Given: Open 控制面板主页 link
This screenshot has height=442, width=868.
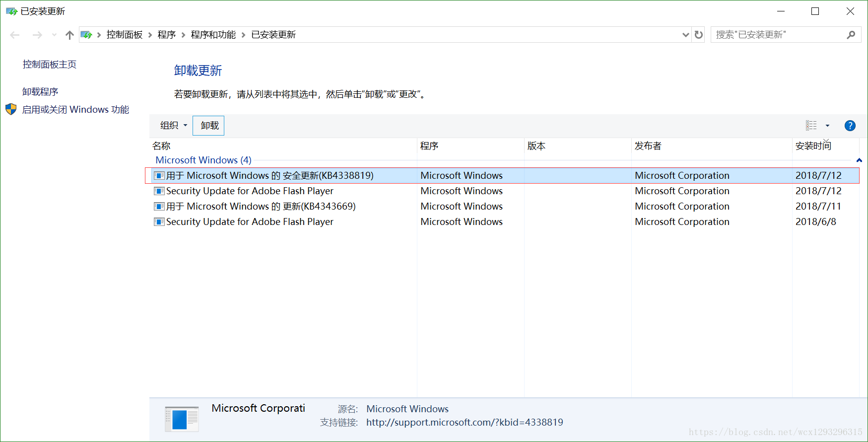Looking at the screenshot, I should point(50,65).
